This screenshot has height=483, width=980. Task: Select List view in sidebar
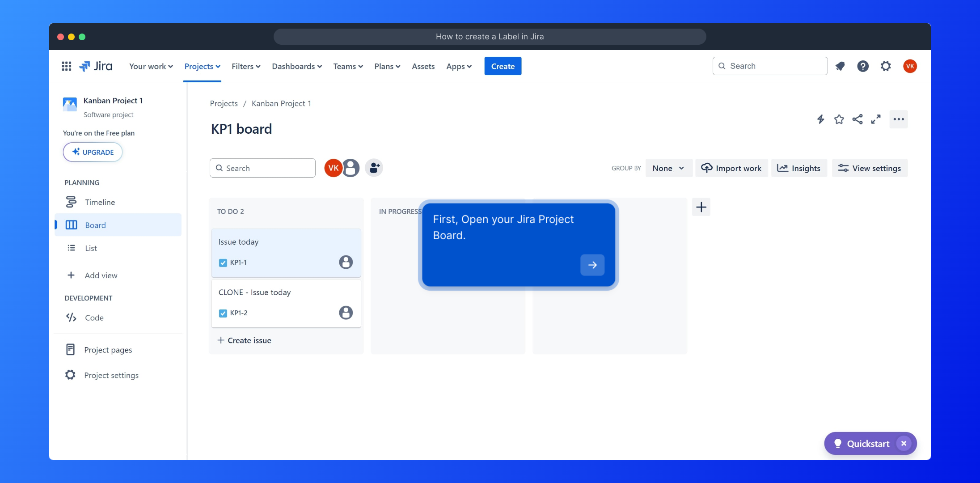click(91, 248)
